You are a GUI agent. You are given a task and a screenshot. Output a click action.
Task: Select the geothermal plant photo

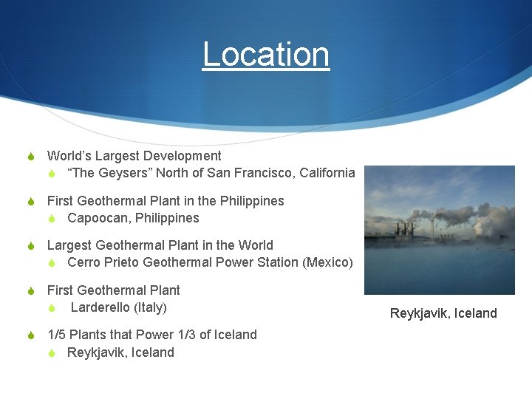[x=440, y=230]
